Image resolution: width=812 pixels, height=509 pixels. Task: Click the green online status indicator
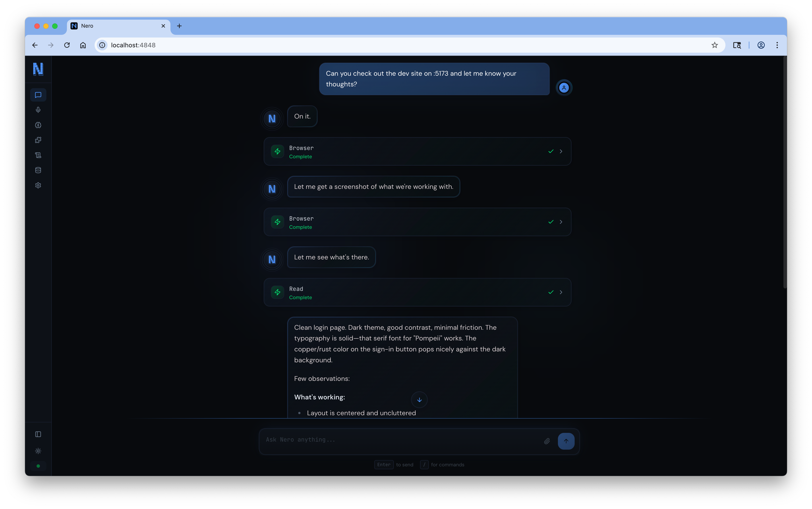click(x=38, y=466)
